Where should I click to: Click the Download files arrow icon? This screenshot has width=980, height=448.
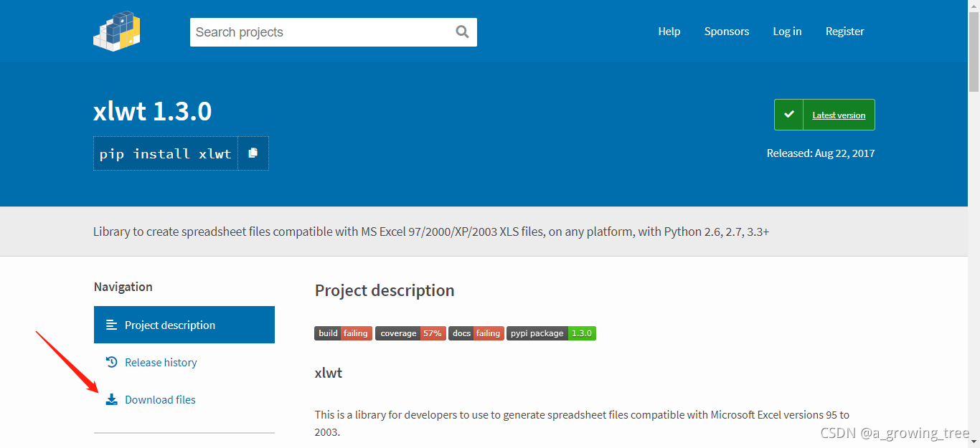[x=112, y=400]
